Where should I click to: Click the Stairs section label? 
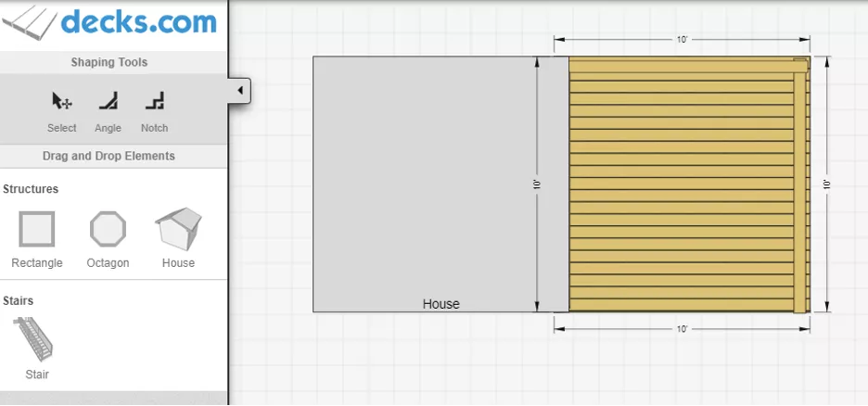19,301
